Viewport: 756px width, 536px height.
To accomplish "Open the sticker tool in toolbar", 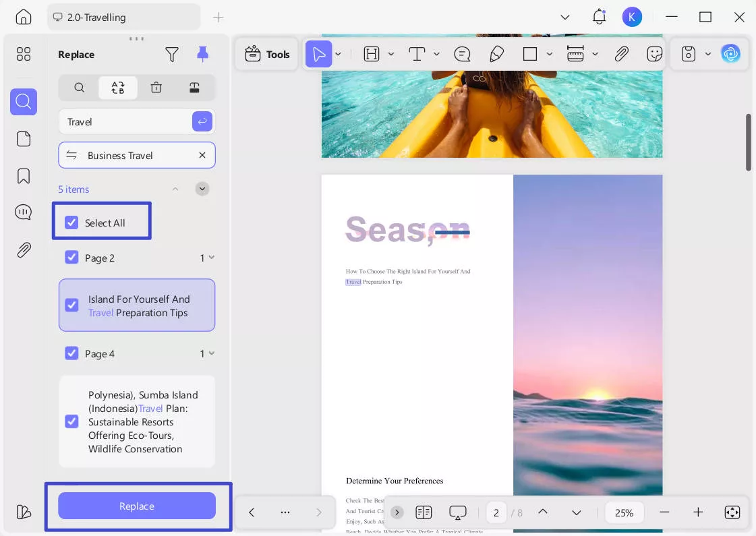I will coord(654,55).
